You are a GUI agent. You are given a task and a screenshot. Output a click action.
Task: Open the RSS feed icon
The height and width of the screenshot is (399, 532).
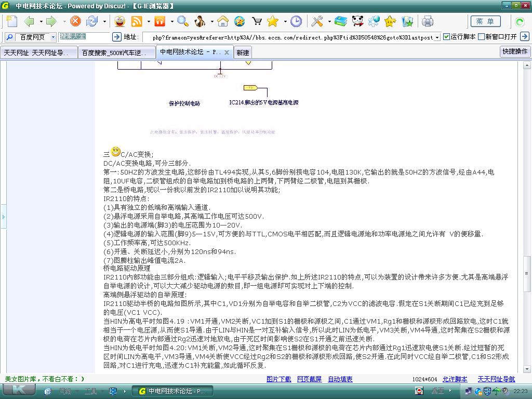click(137, 21)
